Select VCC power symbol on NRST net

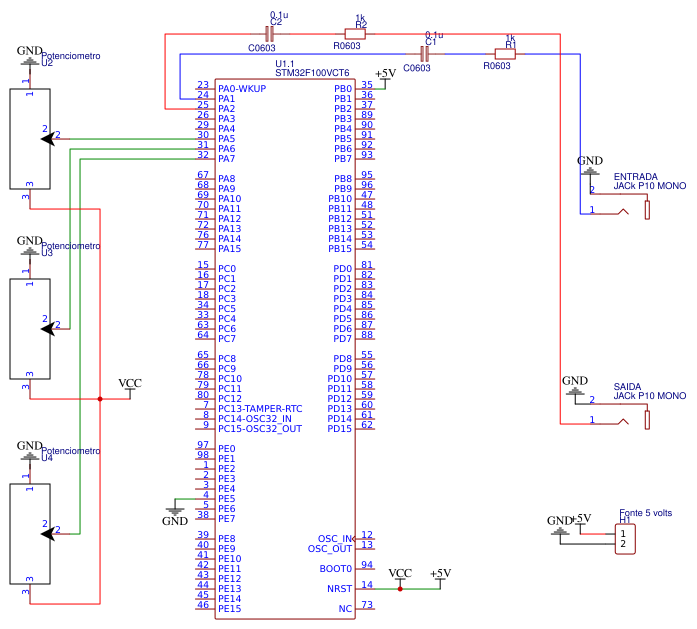[x=400, y=577]
